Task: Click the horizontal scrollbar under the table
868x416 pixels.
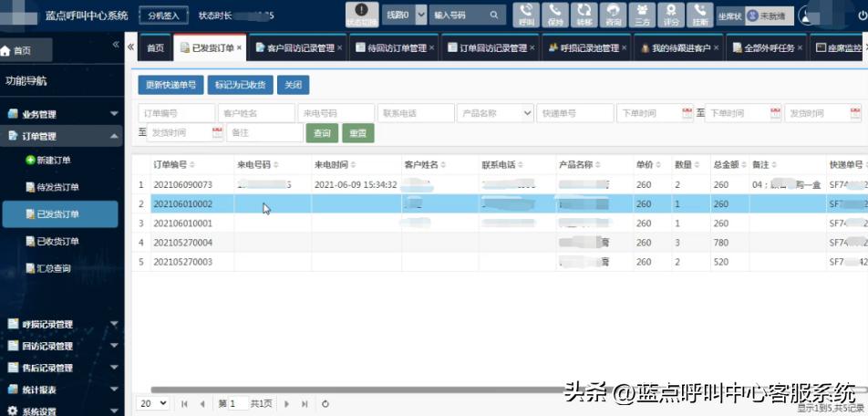Action: coord(456,390)
